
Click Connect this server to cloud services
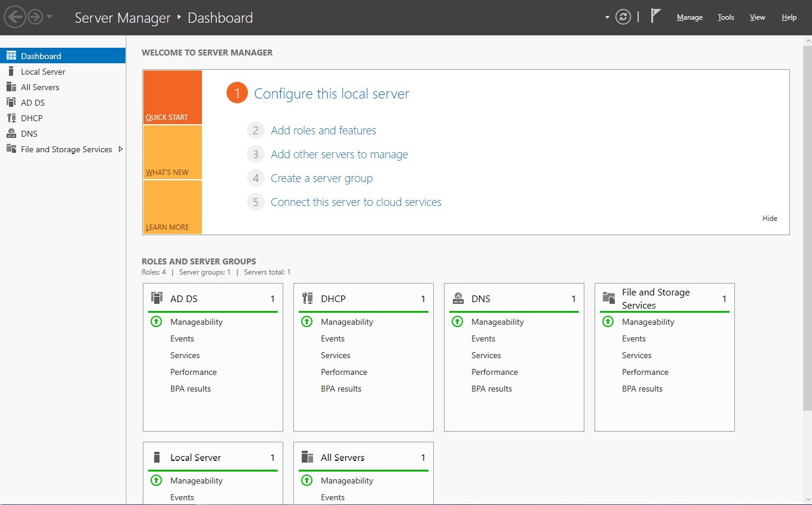tap(356, 202)
